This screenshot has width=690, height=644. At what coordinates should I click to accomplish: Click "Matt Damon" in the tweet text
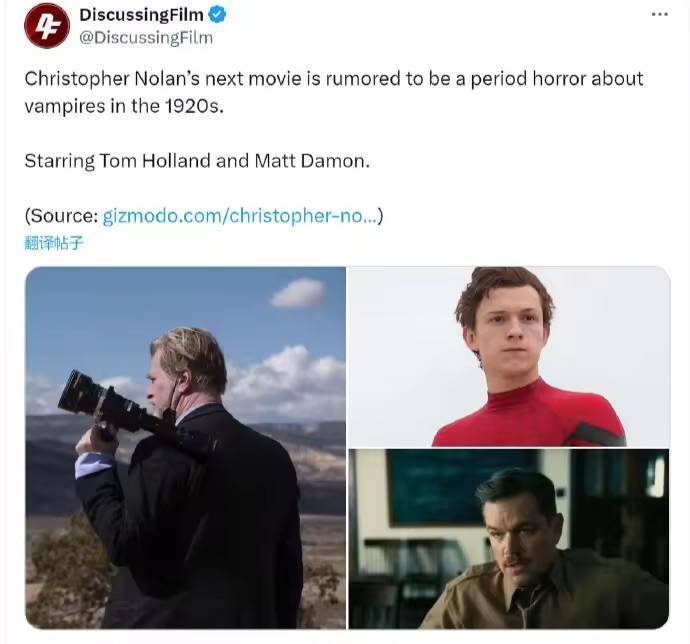click(x=310, y=161)
